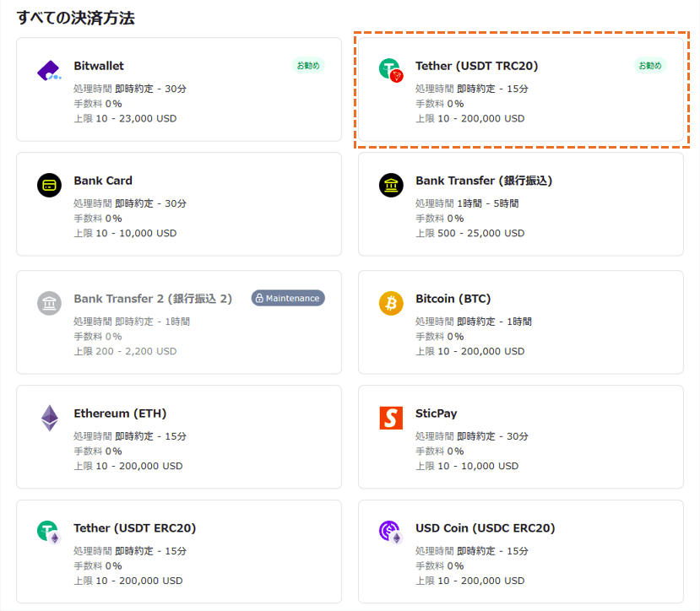This screenshot has width=700, height=611.
Task: Click the orange Bitcoin logo icon
Action: pyautogui.click(x=391, y=303)
